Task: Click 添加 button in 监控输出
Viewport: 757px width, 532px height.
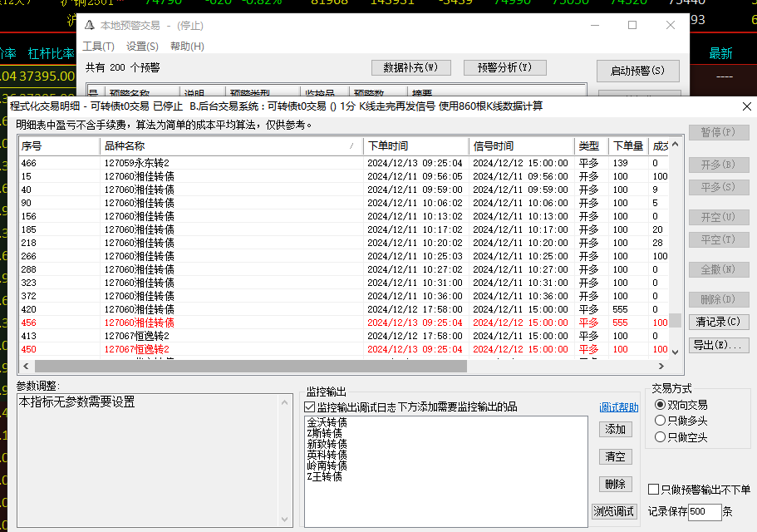Action: tap(616, 429)
